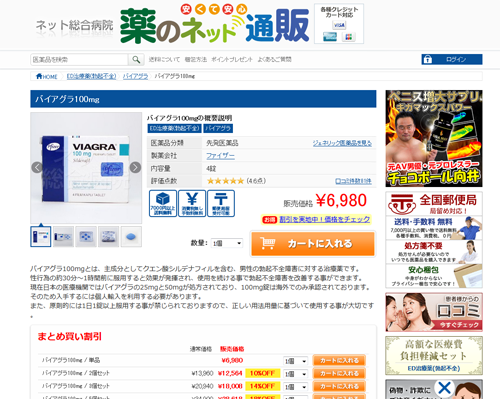Open the 送料について menu item

pyautogui.click(x=164, y=59)
